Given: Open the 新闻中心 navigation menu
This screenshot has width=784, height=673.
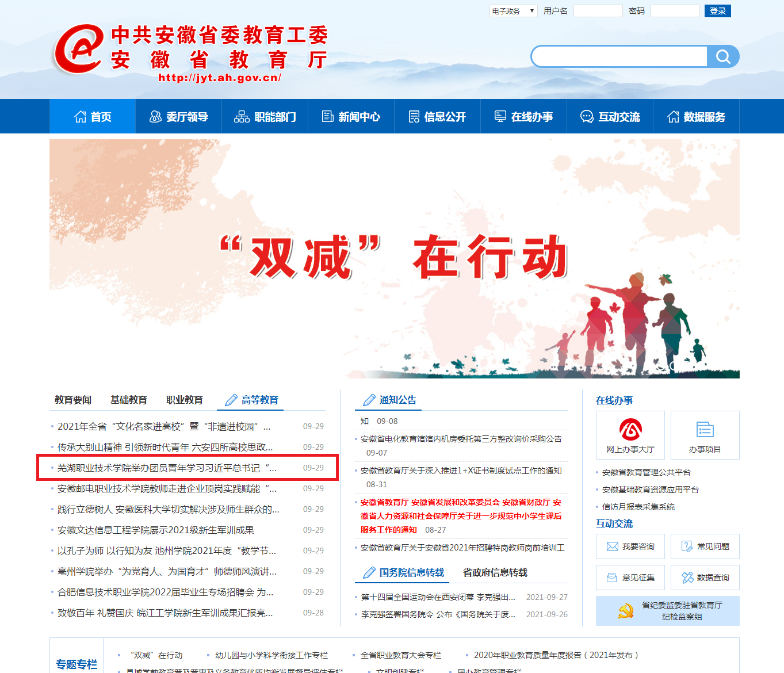Looking at the screenshot, I should pos(351,117).
